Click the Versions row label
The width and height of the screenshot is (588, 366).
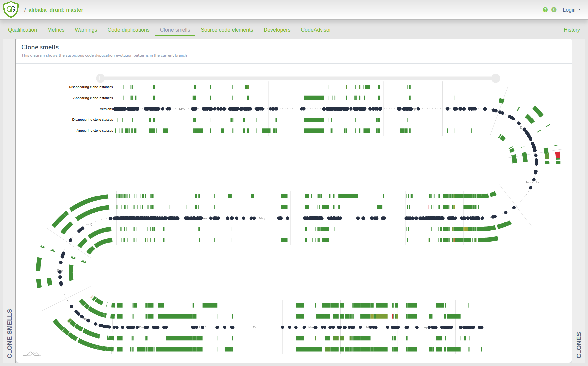coord(106,109)
